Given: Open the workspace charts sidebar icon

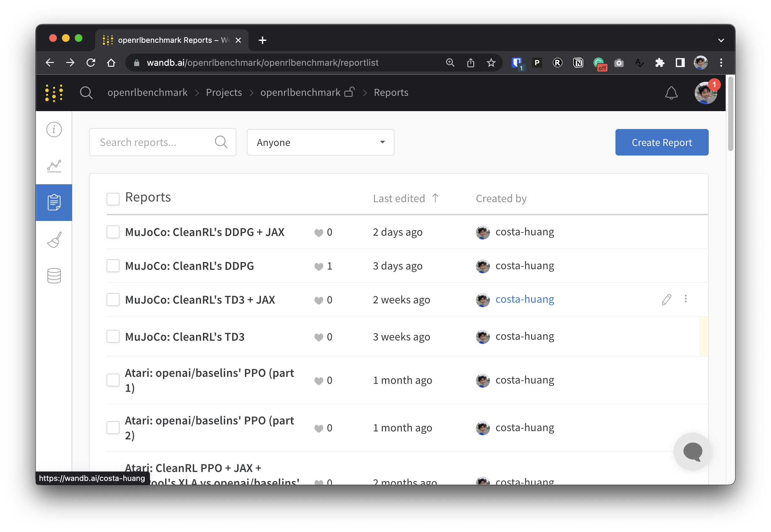Looking at the screenshot, I should 54,166.
